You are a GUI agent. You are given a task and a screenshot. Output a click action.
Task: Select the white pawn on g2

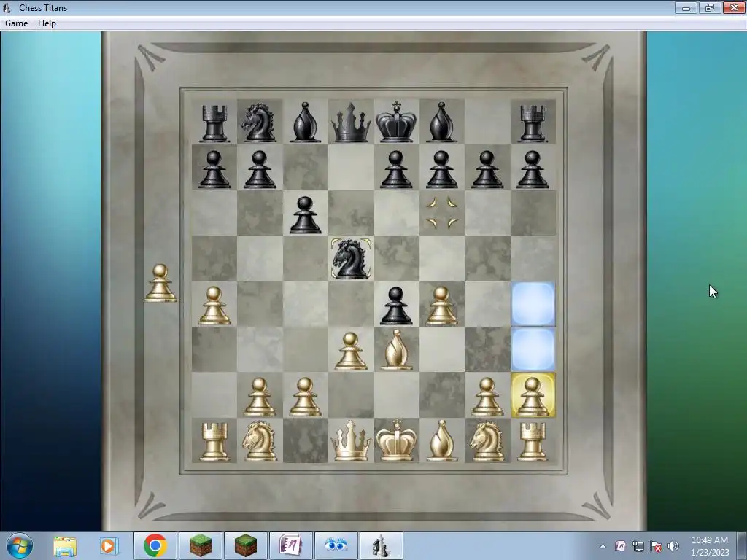487,397
